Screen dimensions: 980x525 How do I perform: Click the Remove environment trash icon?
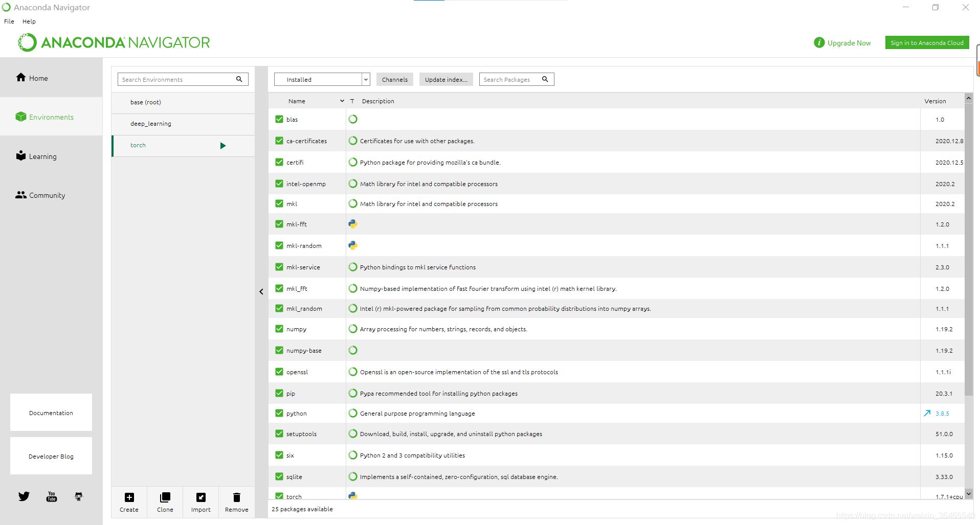coord(237,497)
